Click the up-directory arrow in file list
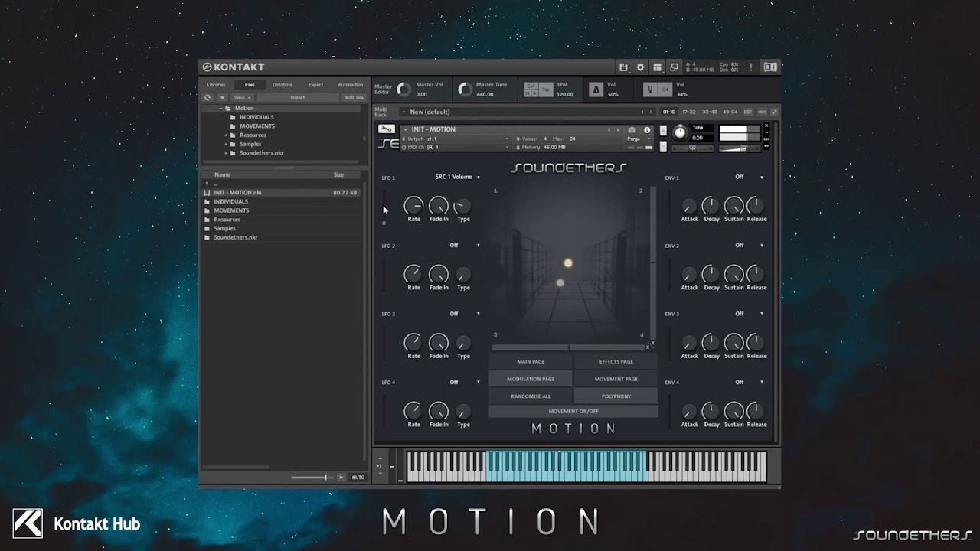The width and height of the screenshot is (980, 551). 207,184
